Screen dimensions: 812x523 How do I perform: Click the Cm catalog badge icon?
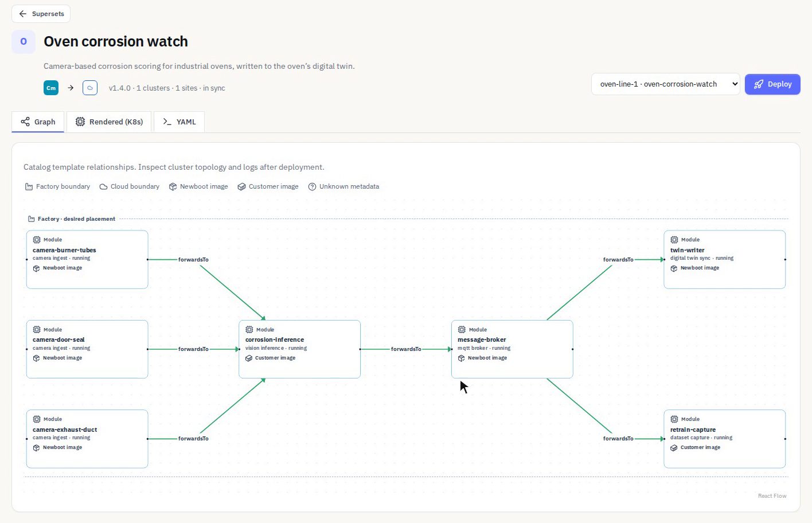point(51,88)
